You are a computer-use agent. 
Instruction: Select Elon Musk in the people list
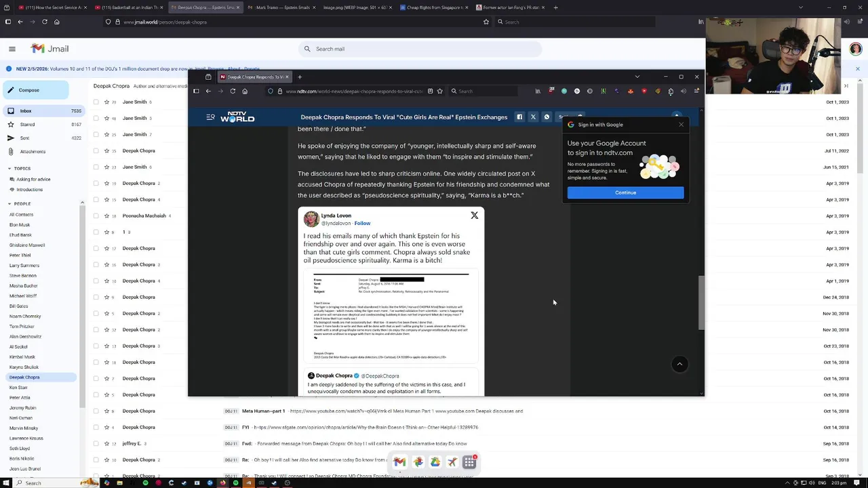20,224
